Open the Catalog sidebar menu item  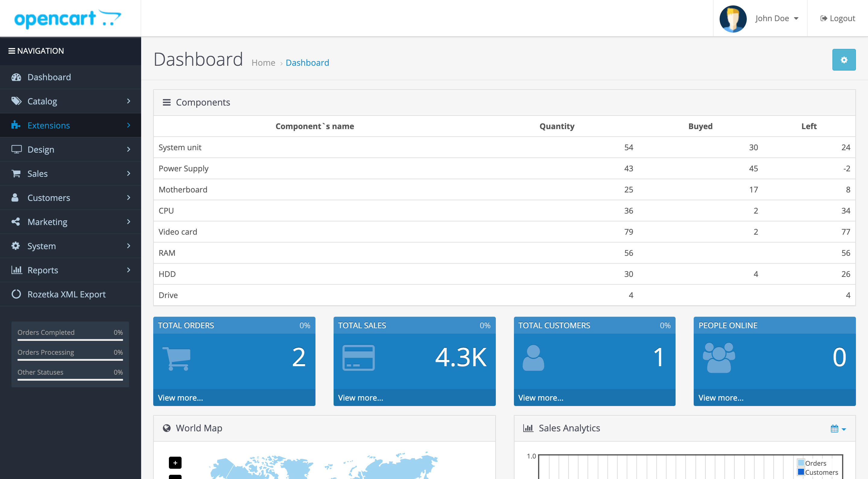71,101
